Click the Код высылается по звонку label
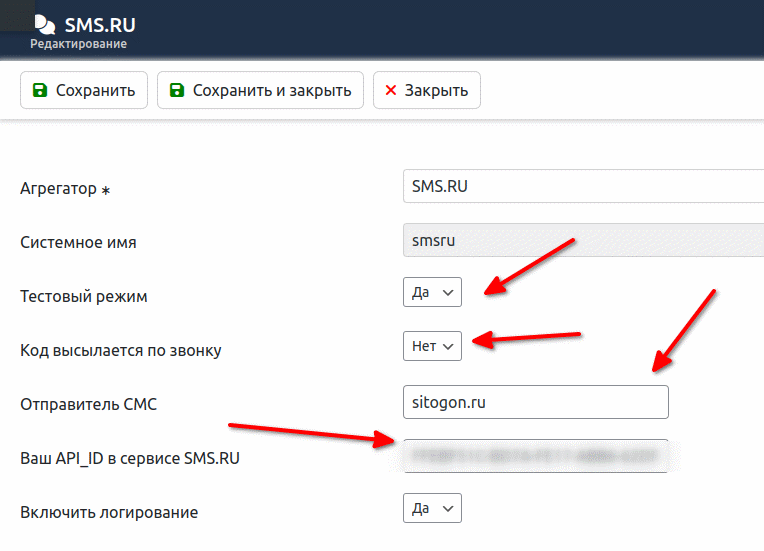Image resolution: width=764 pixels, height=551 pixels. click(x=120, y=350)
